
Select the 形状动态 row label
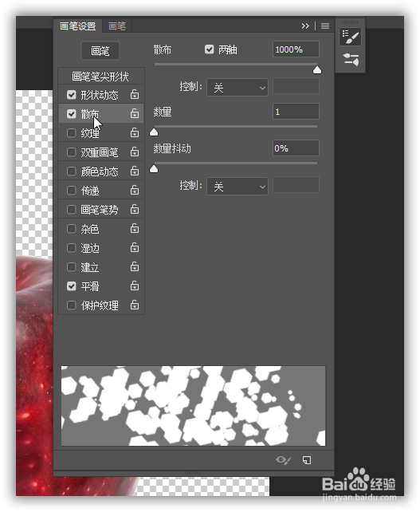[x=100, y=95]
